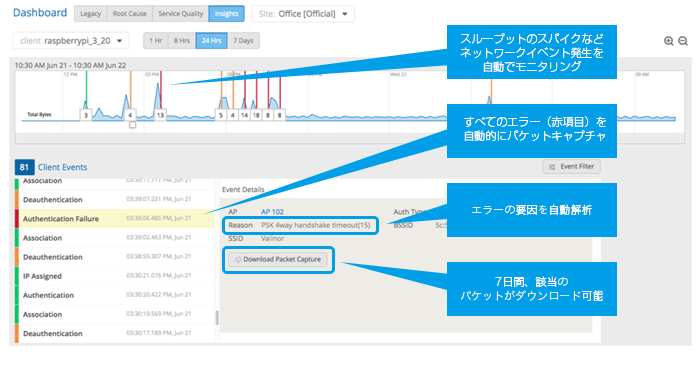
Task: Select the Authentication Failure event row
Action: click(114, 219)
